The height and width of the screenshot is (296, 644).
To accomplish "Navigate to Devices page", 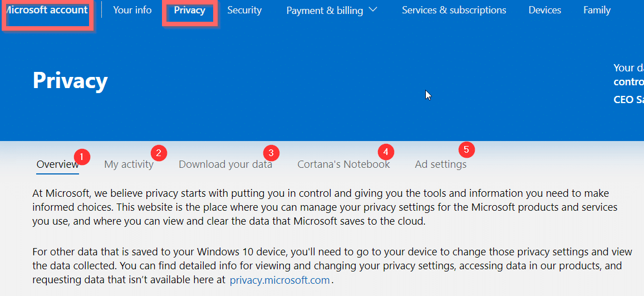I will [x=544, y=10].
